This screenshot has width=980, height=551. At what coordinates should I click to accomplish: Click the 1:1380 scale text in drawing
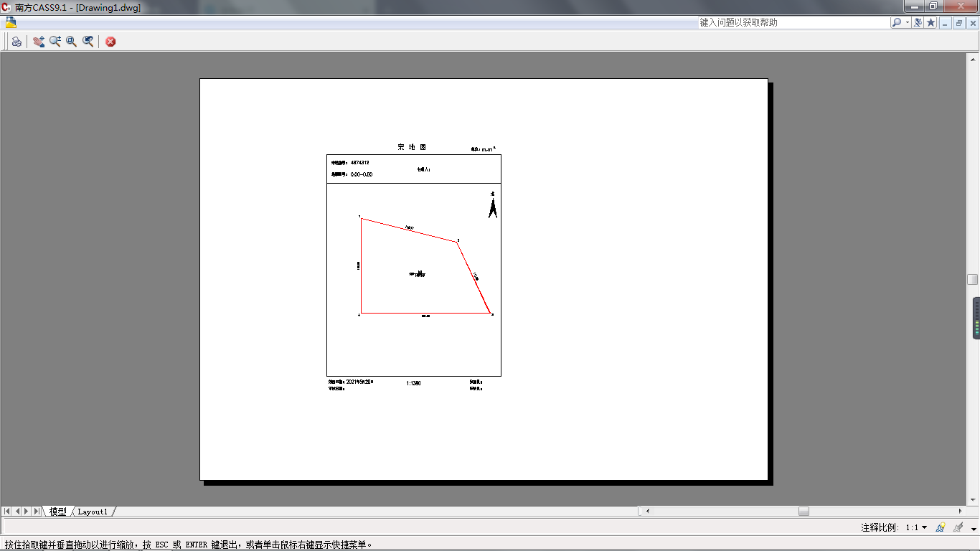413,383
